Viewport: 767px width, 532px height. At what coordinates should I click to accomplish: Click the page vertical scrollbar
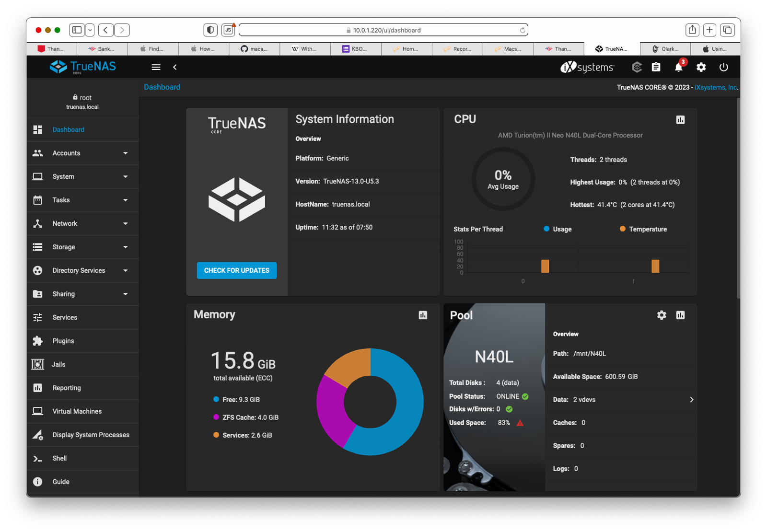point(738,198)
